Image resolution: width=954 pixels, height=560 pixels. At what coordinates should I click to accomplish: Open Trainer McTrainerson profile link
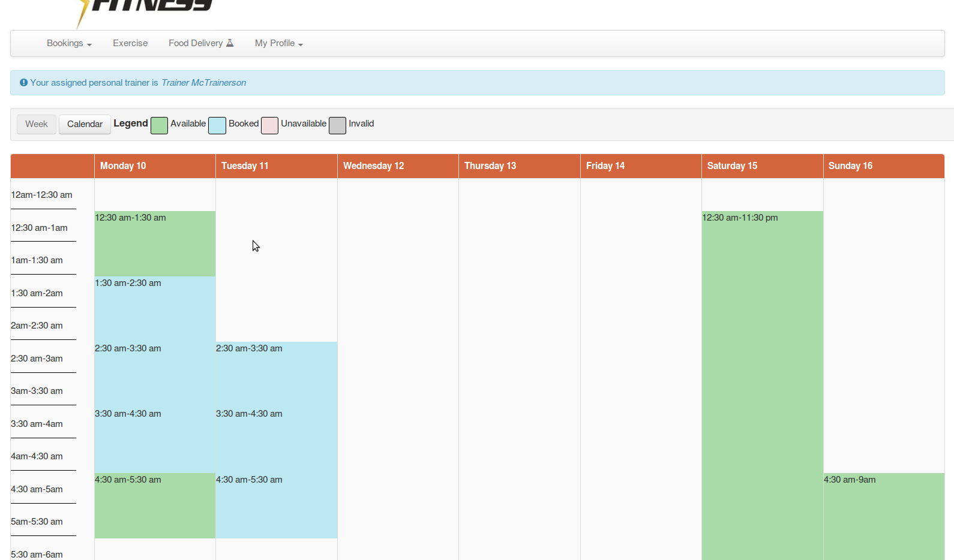[203, 83]
